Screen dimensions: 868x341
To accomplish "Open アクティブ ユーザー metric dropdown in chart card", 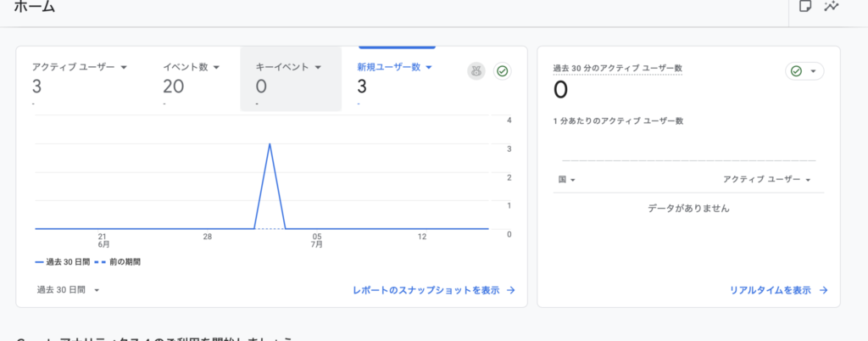I will (80, 67).
